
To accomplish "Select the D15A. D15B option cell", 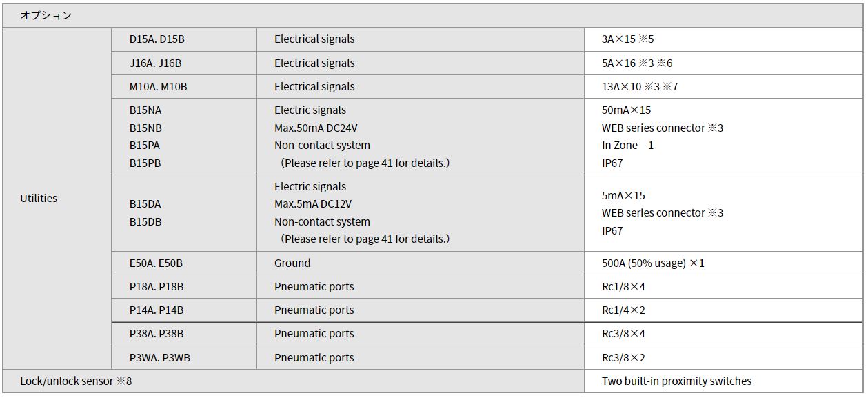I will tap(184, 39).
